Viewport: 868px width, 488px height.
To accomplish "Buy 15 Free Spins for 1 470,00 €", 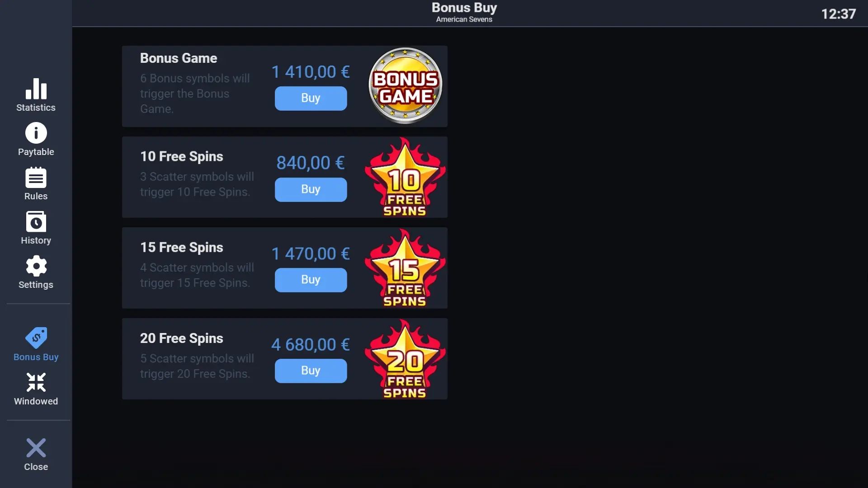I will point(311,280).
